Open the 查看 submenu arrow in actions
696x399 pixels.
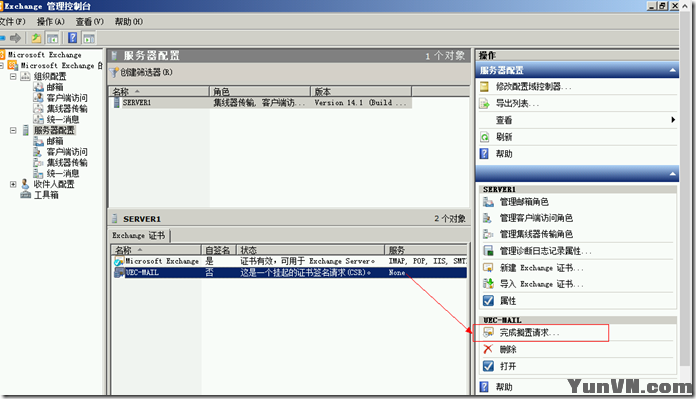click(x=673, y=120)
